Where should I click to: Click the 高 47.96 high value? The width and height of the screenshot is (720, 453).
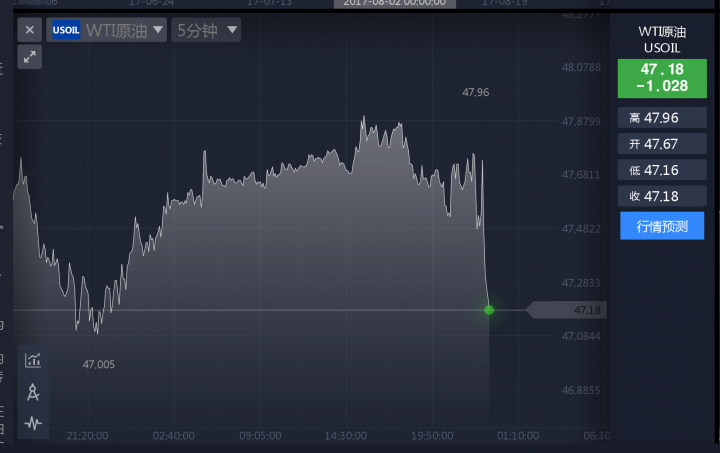pos(662,118)
